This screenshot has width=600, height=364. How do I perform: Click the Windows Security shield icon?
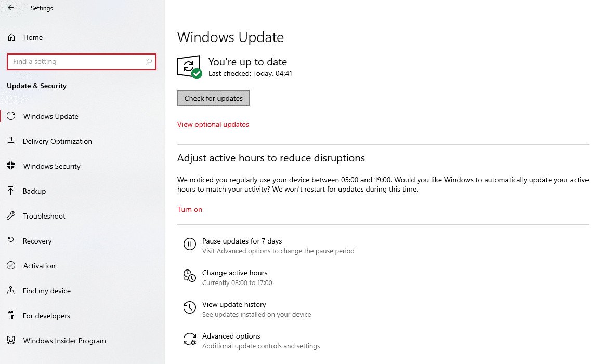point(11,166)
